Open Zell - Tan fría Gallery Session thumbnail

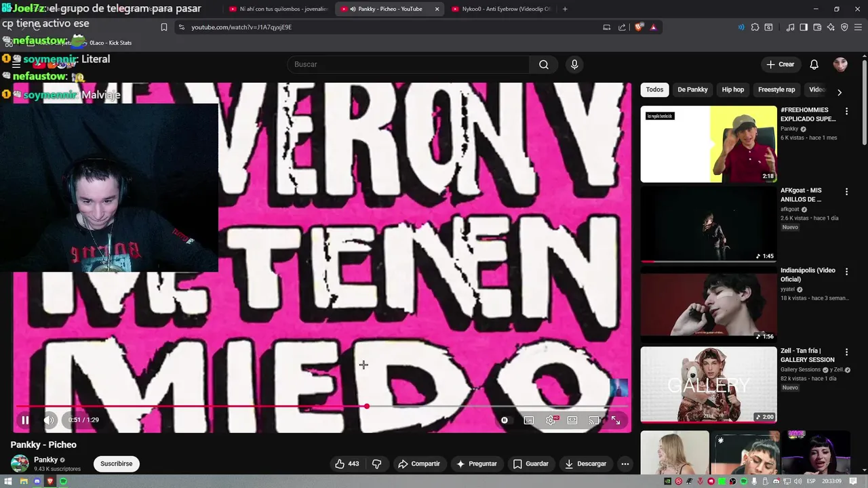point(709,385)
